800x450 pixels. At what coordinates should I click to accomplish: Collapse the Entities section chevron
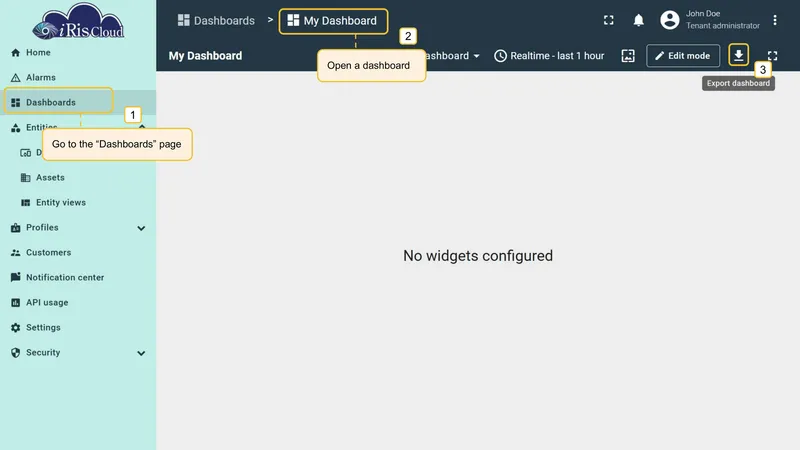pyautogui.click(x=142, y=126)
